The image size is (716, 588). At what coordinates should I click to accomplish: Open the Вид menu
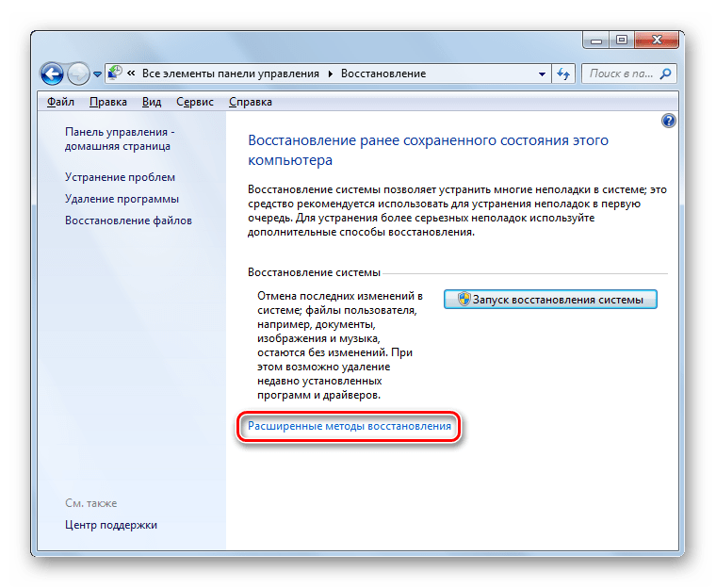[x=151, y=102]
